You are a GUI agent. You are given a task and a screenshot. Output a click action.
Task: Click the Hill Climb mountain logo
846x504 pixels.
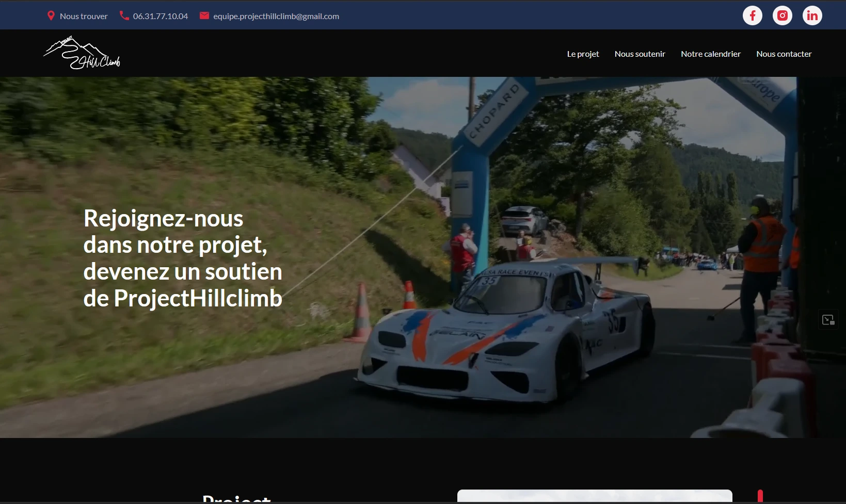point(82,53)
